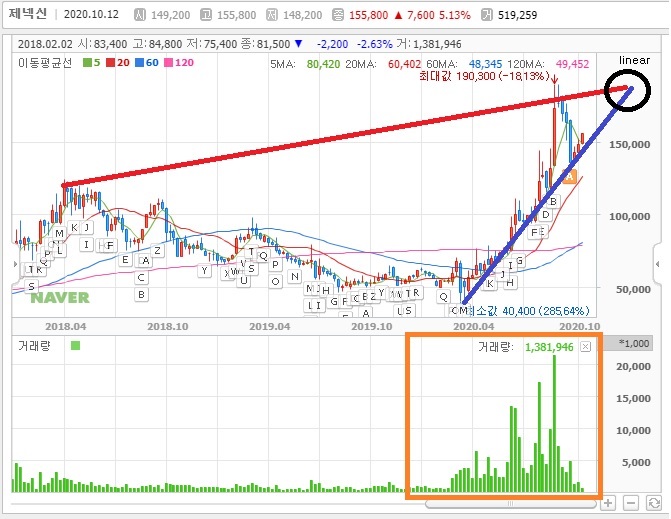The width and height of the screenshot is (671, 519).
Task: Click the closing price icon before red 155,800
Action: [x=338, y=15]
